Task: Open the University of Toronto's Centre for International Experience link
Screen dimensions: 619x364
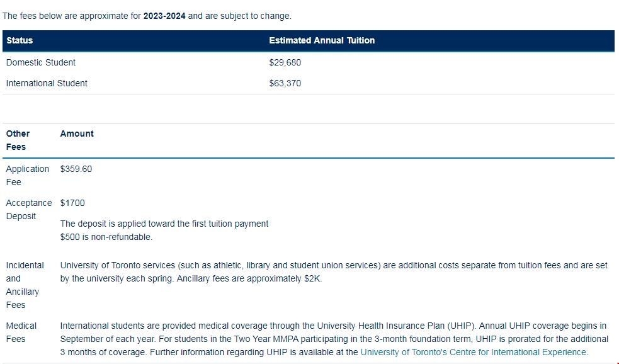Action: [474, 353]
